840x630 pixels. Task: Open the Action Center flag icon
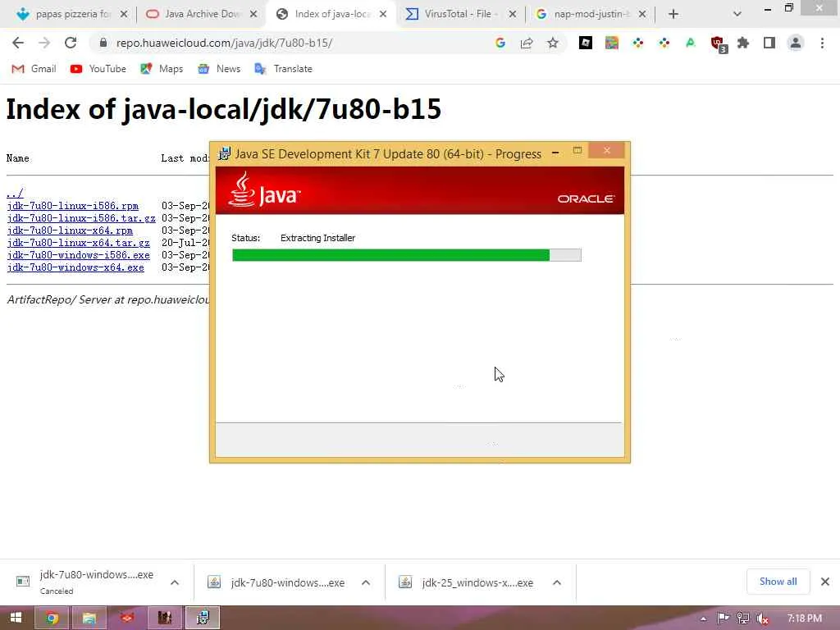pyautogui.click(x=723, y=619)
